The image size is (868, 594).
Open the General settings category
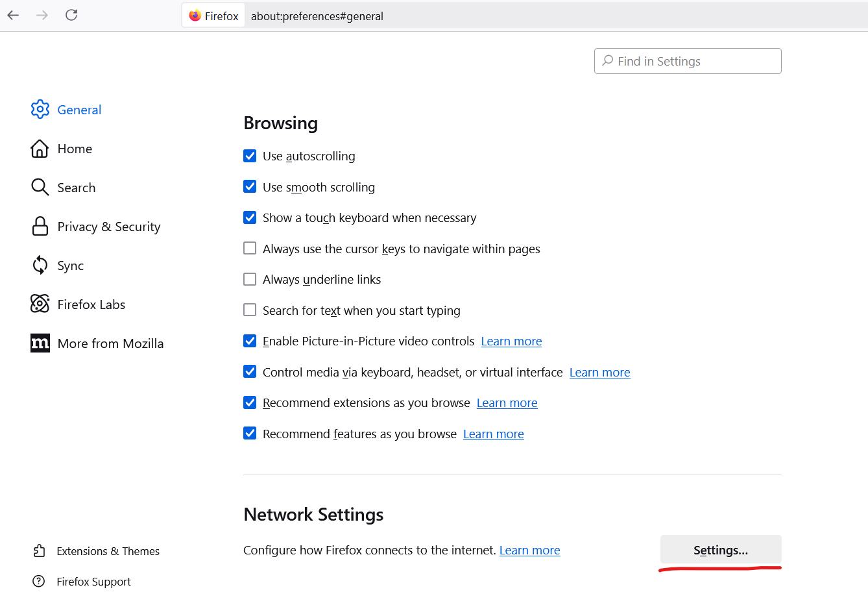click(79, 110)
